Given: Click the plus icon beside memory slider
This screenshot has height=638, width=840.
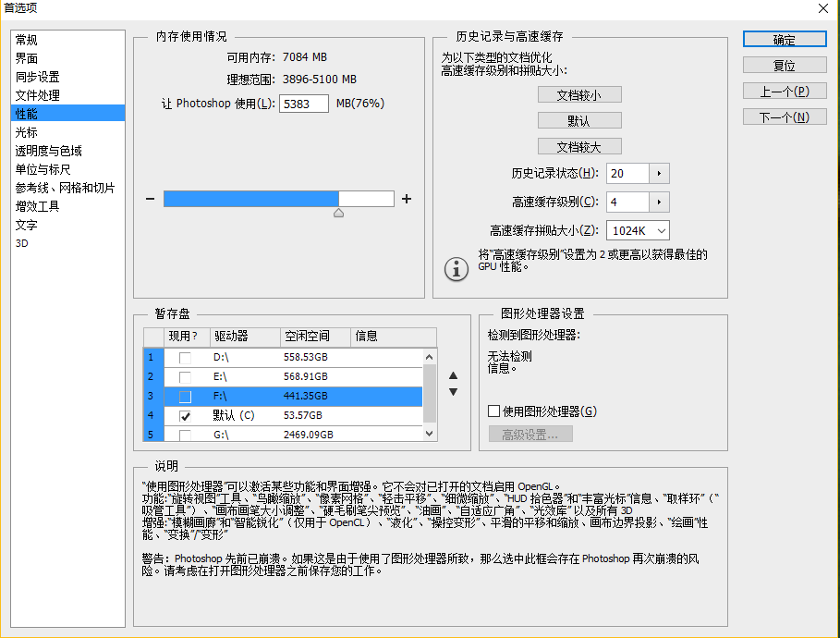Looking at the screenshot, I should click(407, 199).
